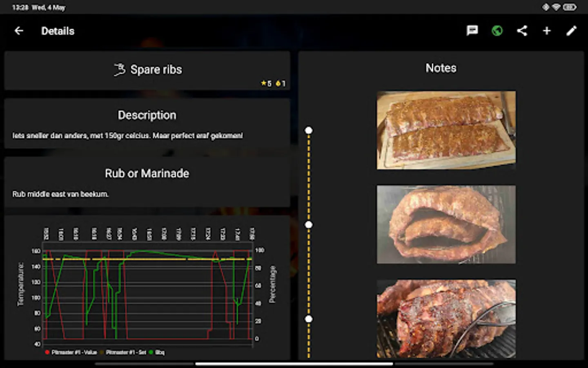Open the raw seasoned ribs photo
This screenshot has width=588, height=368.
click(x=446, y=130)
